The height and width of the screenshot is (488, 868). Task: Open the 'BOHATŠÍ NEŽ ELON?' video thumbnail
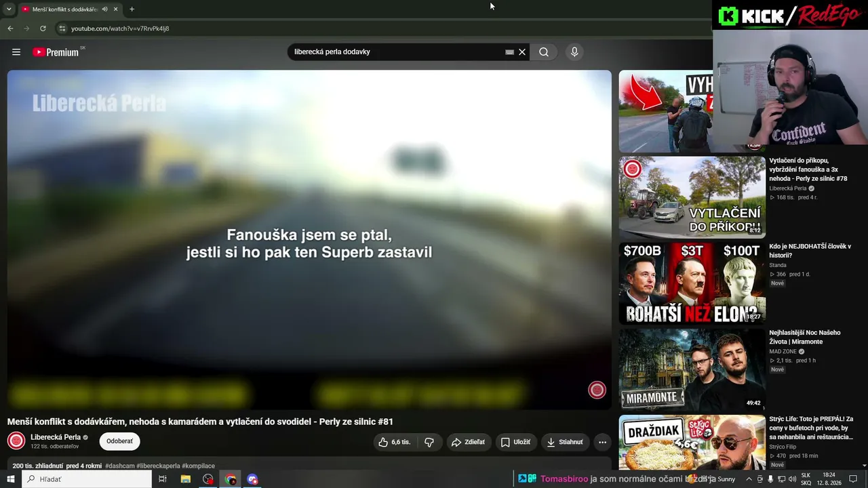coord(692,283)
